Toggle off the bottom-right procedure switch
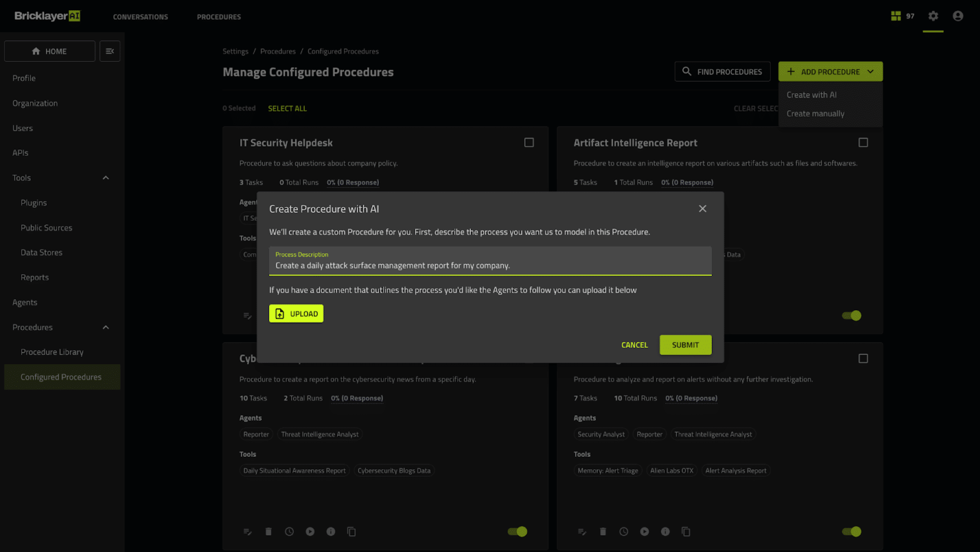Viewport: 980px width, 552px height. coord(852,531)
